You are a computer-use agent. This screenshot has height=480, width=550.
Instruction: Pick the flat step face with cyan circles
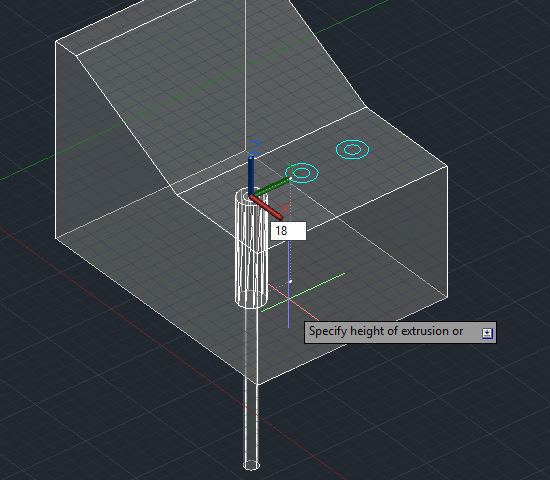point(316,175)
